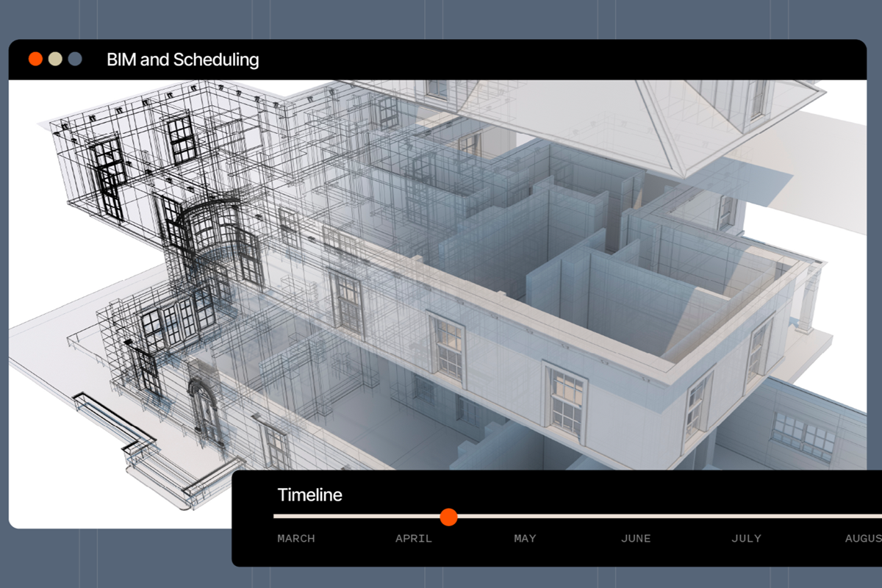This screenshot has height=588, width=882.
Task: Click the 'Timeline' panel heading
Action: (309, 495)
